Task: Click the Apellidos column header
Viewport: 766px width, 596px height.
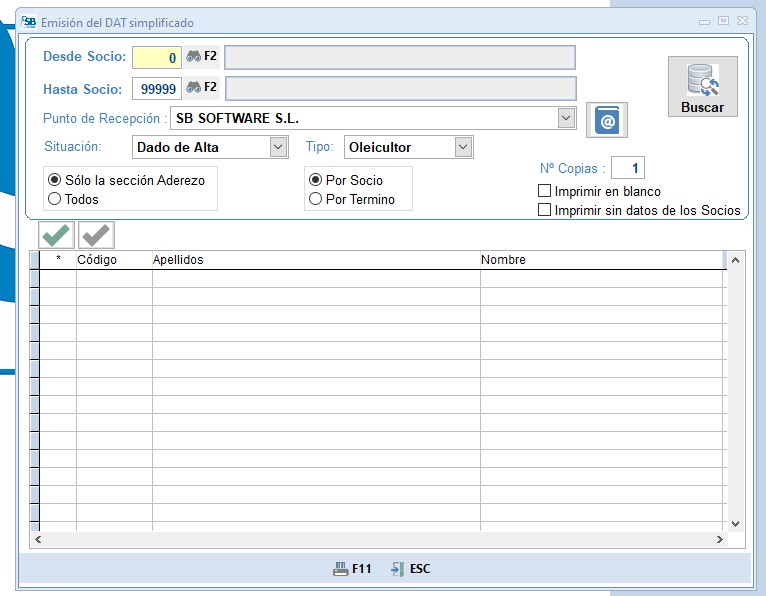Action: (315, 260)
